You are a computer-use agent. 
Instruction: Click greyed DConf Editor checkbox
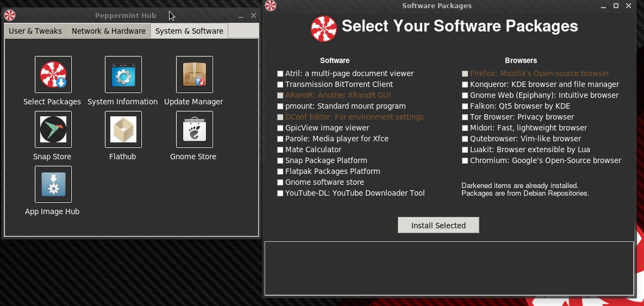280,117
